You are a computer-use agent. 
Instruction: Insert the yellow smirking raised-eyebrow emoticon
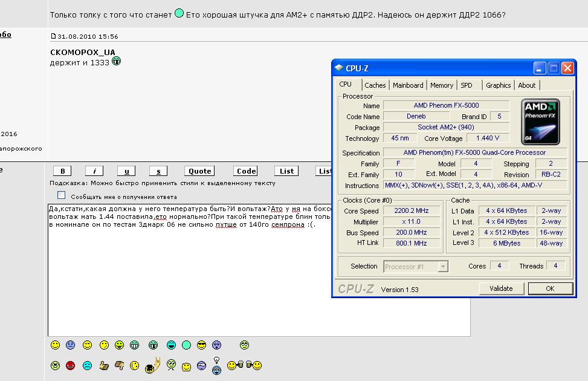[x=105, y=345]
